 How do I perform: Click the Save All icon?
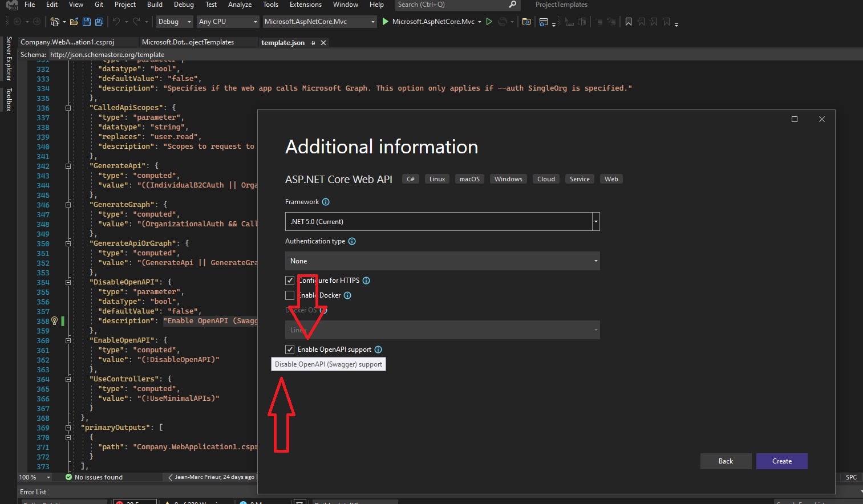[98, 21]
